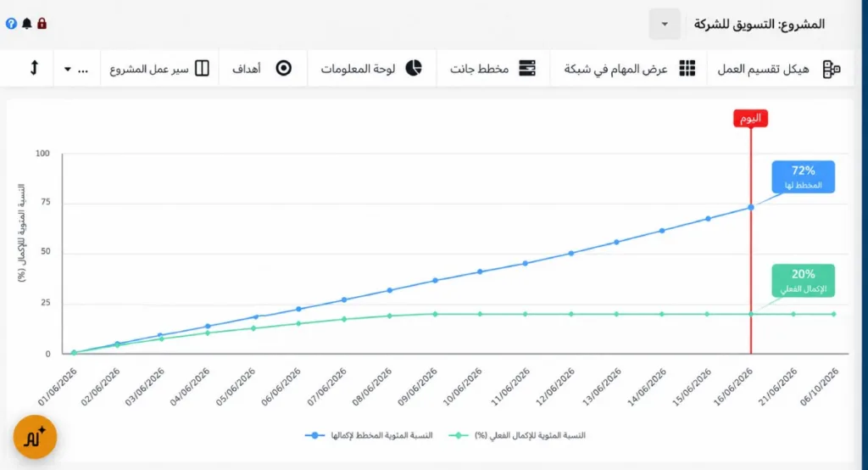Click the red اليوم today marker
Screen dimensions: 868x470
point(750,118)
